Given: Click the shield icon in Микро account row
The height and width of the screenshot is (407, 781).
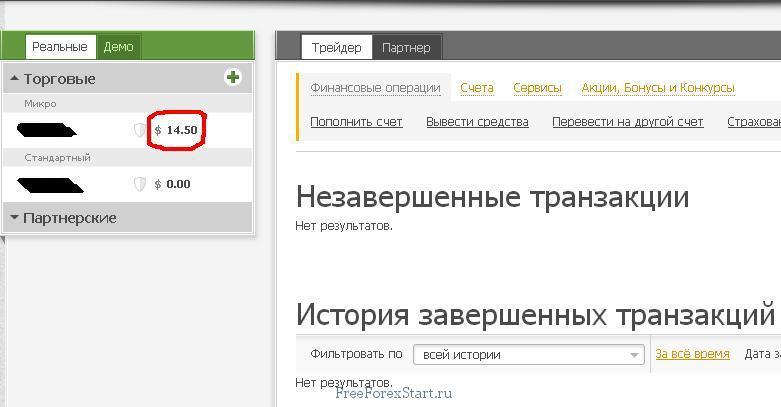Looking at the screenshot, I should point(140,130).
